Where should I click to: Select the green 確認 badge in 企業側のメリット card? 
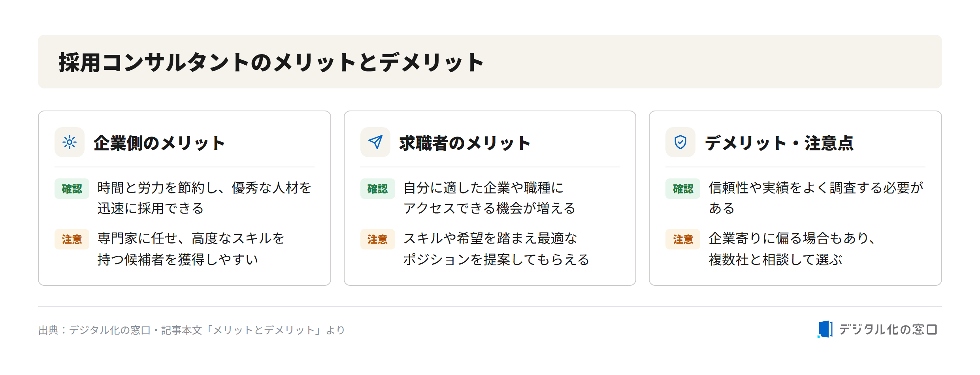pyautogui.click(x=72, y=189)
